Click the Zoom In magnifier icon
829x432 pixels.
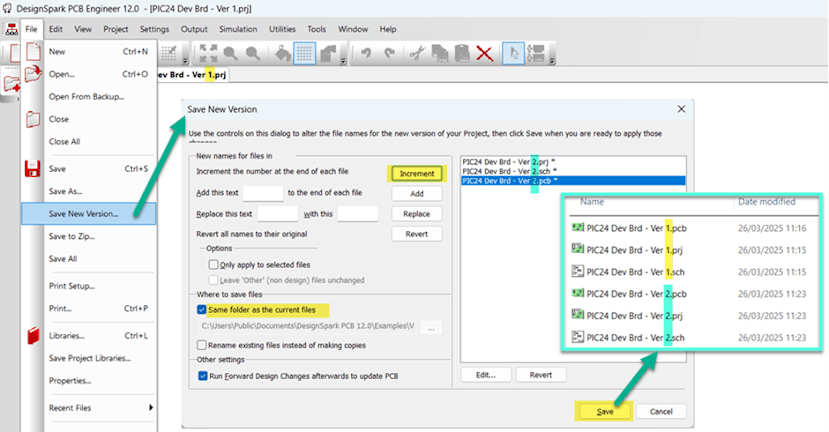point(231,53)
